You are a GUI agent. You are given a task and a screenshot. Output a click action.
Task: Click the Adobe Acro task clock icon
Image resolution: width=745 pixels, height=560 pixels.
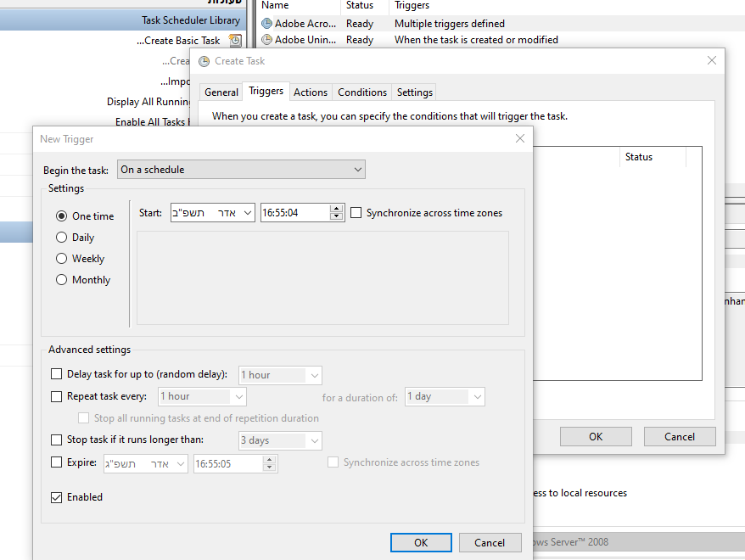[x=267, y=23]
